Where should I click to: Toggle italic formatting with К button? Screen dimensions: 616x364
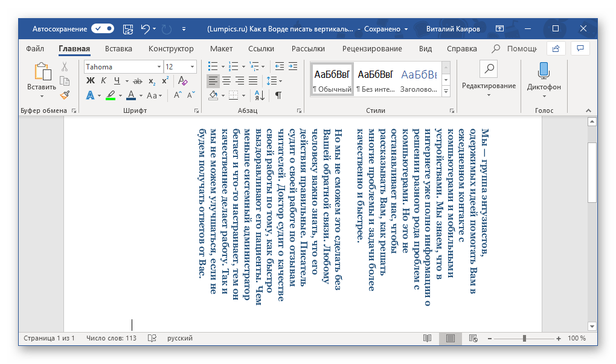[103, 80]
